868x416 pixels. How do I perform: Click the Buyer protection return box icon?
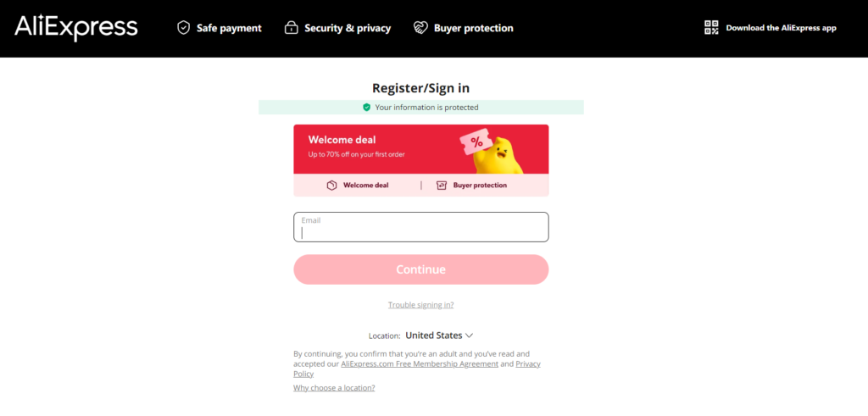click(441, 186)
